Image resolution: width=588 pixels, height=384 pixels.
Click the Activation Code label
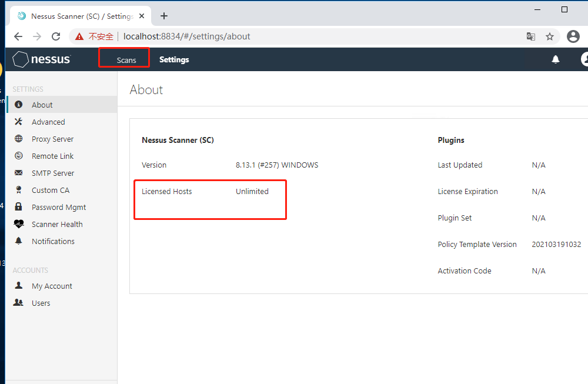click(465, 271)
